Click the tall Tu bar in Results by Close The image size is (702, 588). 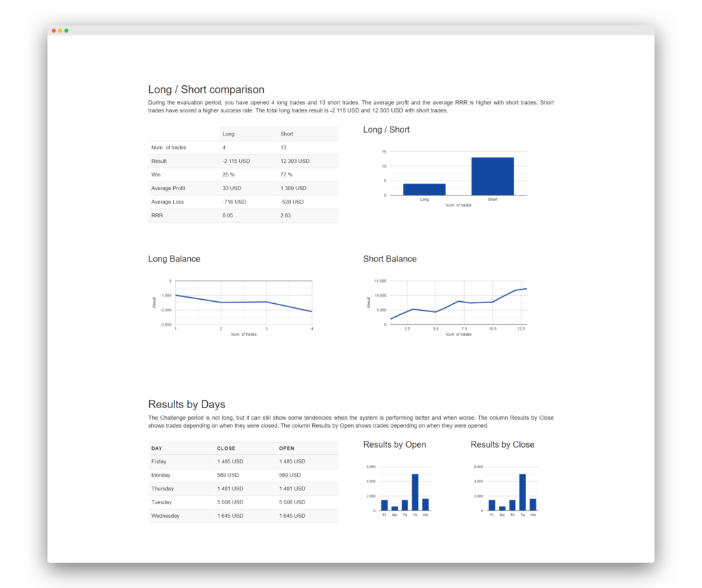523,492
